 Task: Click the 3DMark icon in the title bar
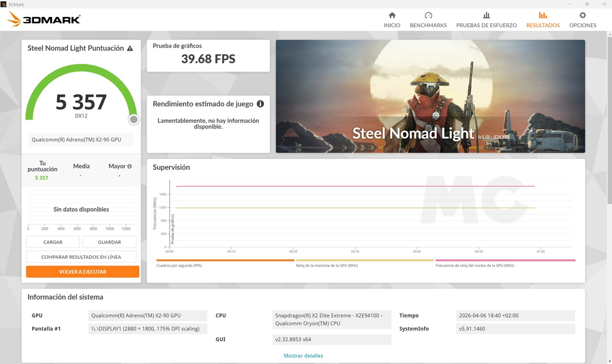(x=5, y=4)
